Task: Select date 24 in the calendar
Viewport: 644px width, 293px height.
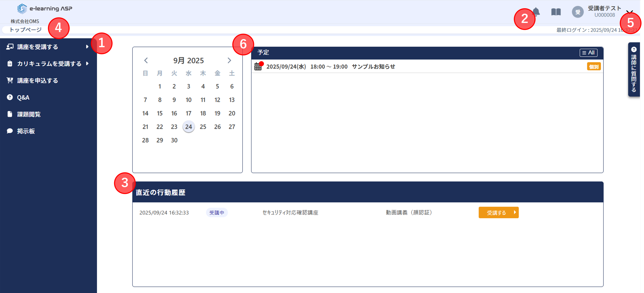Action: [x=189, y=127]
